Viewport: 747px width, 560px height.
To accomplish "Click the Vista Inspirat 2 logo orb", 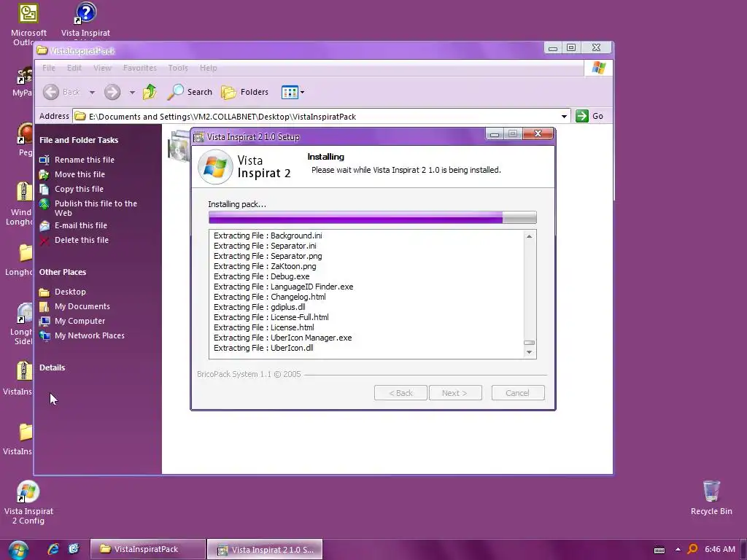I will [215, 167].
